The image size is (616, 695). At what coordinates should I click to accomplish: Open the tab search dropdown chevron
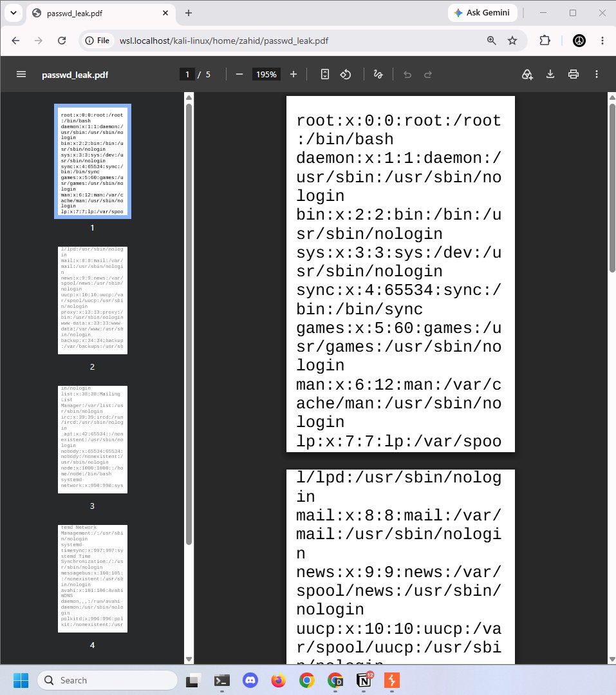[14, 13]
